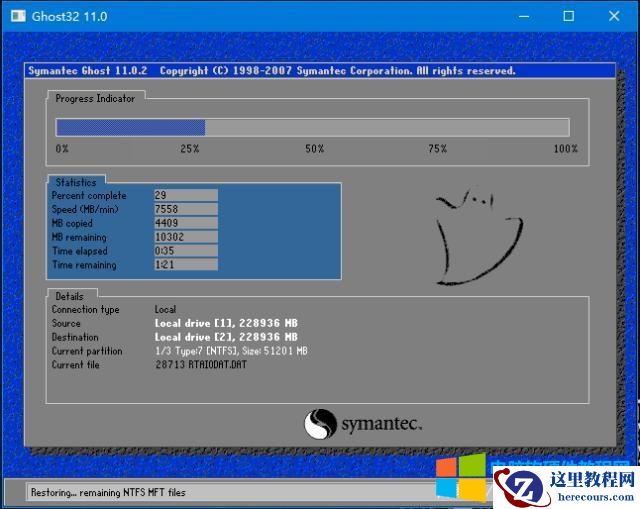The height and width of the screenshot is (509, 640).
Task: Click the connection type value 'Local'
Action: tap(165, 309)
